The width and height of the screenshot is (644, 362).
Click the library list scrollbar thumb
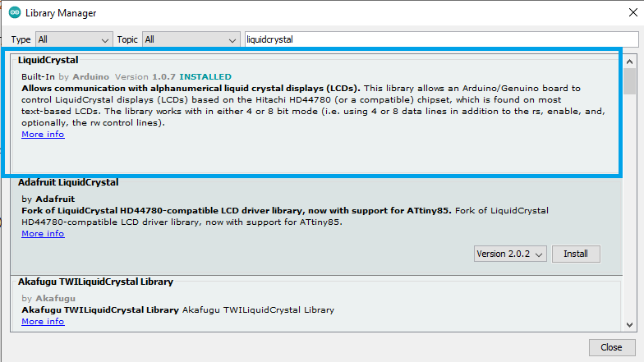point(629,81)
